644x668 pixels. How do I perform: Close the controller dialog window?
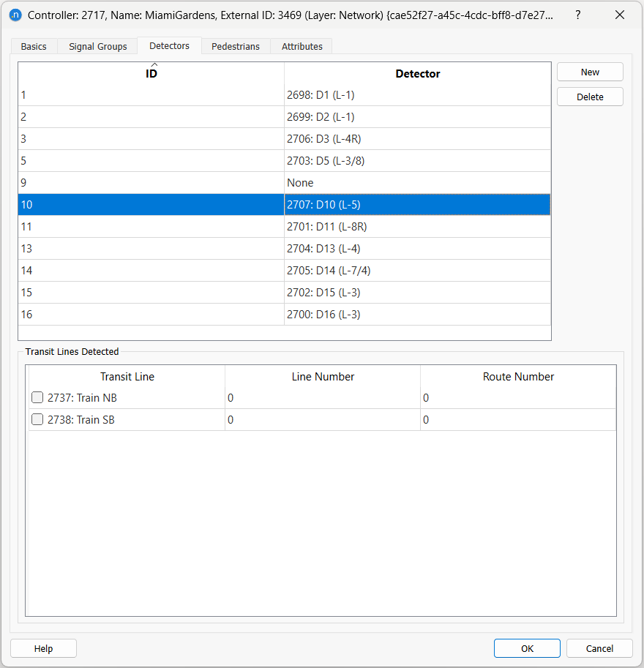click(619, 15)
